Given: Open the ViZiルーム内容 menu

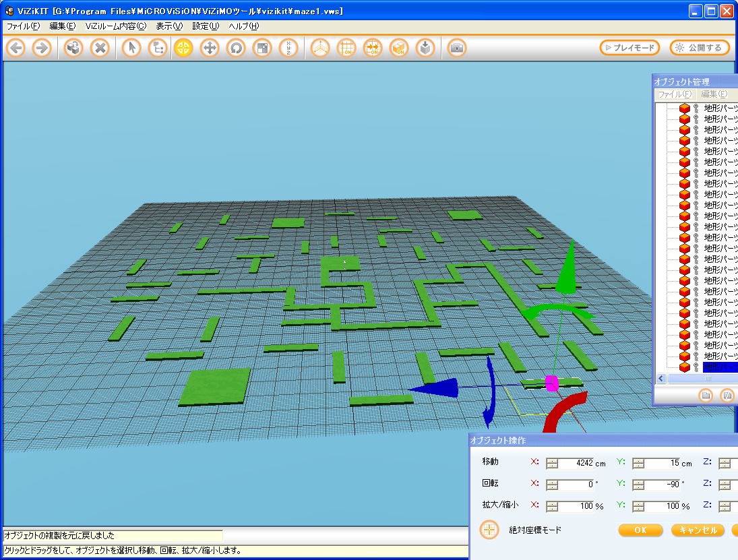Looking at the screenshot, I should coord(115,26).
